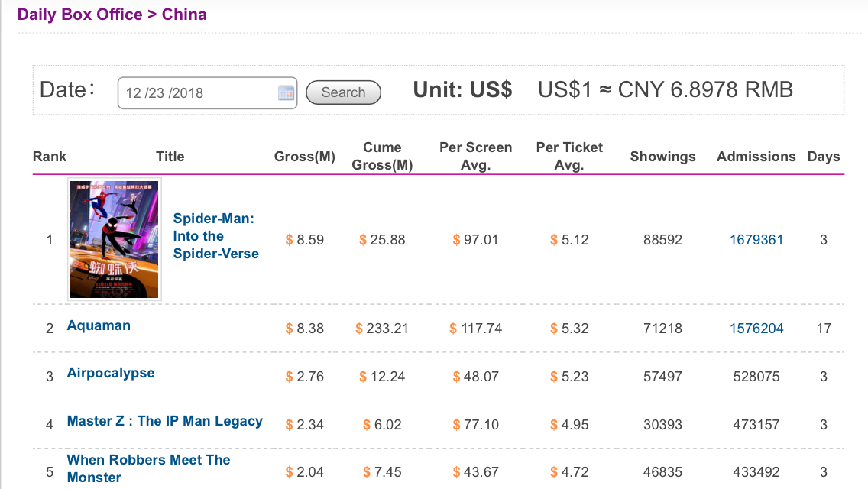Click the Showings column header

click(x=662, y=157)
